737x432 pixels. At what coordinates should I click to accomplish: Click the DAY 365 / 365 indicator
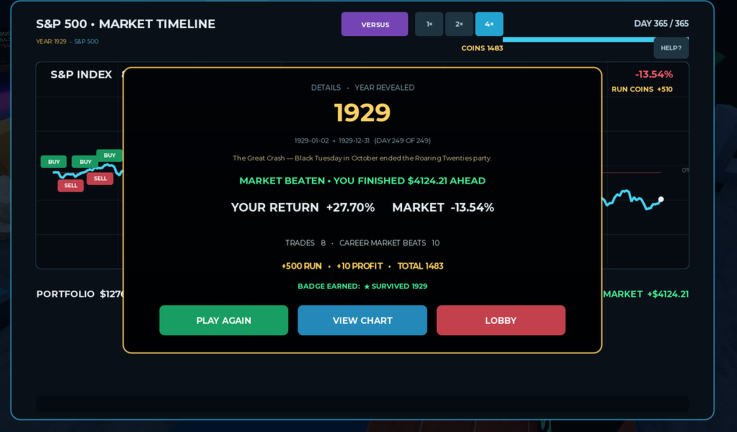tap(661, 24)
